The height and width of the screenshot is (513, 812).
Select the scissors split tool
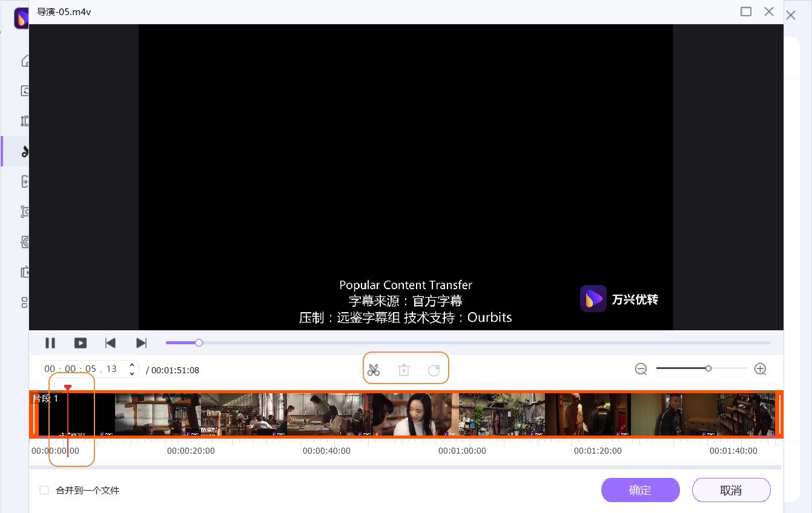[374, 368]
